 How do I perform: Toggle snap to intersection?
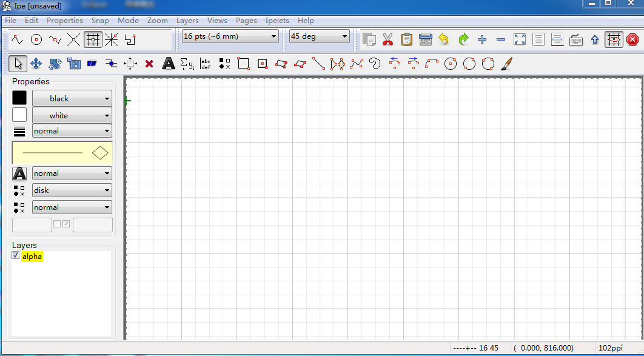(73, 39)
